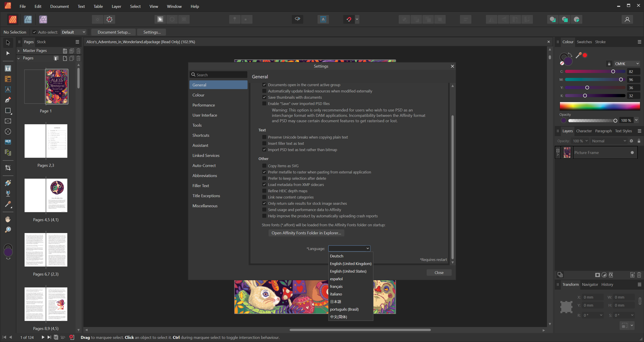The width and height of the screenshot is (644, 342).
Task: Open the CMYK colour model dropdown
Action: pos(627,64)
